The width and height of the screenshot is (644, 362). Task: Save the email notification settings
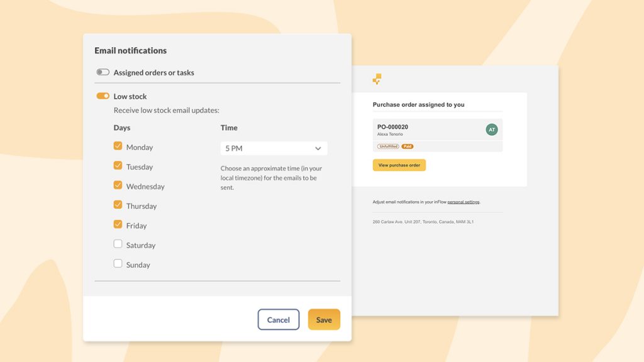[323, 319]
